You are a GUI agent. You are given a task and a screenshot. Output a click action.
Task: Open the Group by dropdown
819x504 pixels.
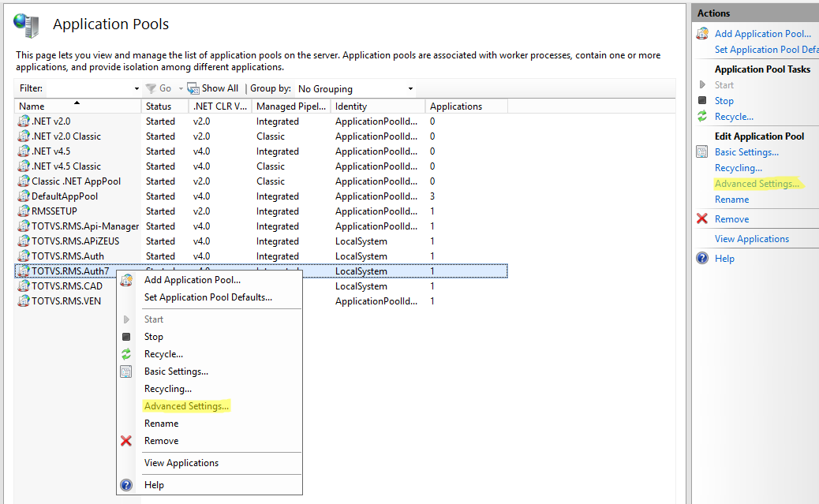(355, 89)
